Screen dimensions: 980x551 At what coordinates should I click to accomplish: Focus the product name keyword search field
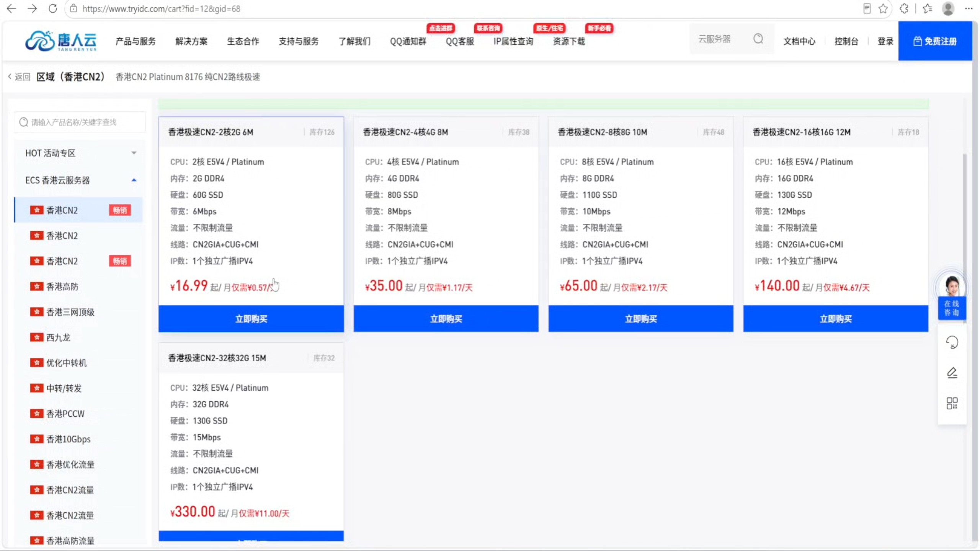coord(80,122)
